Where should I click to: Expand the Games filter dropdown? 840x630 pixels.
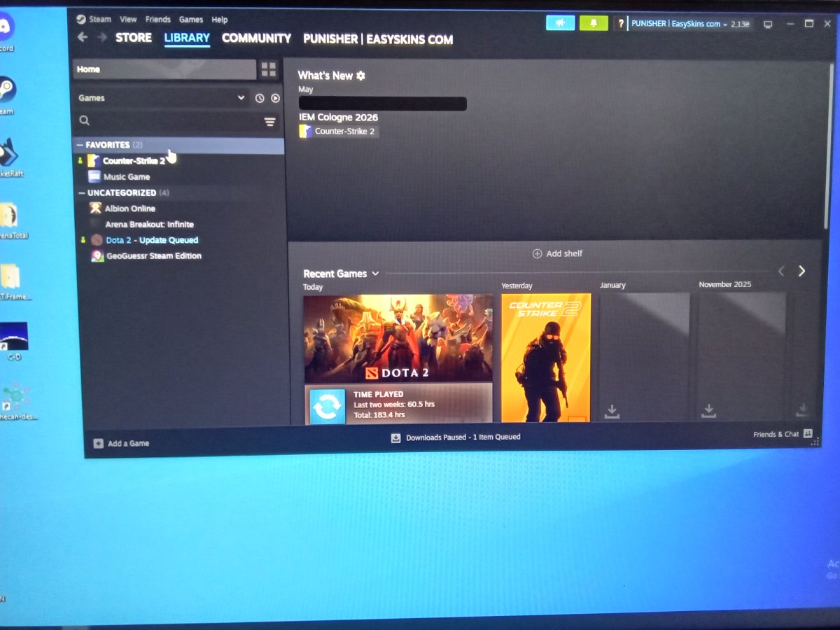162,98
